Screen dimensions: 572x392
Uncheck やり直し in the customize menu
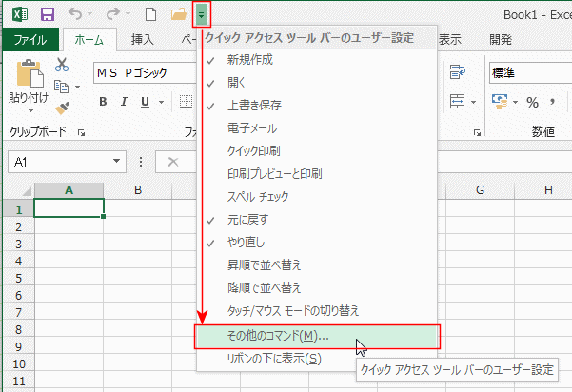[x=317, y=243]
